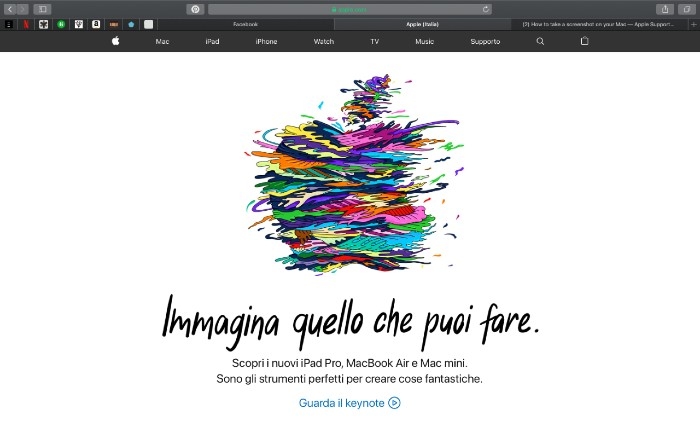Switch to the Facebook tab

click(246, 24)
